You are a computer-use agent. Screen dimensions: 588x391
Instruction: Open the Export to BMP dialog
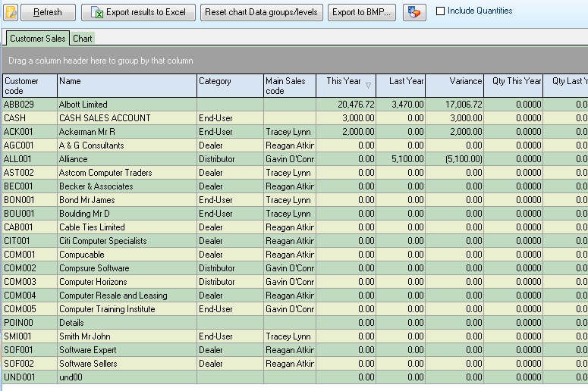tap(362, 12)
